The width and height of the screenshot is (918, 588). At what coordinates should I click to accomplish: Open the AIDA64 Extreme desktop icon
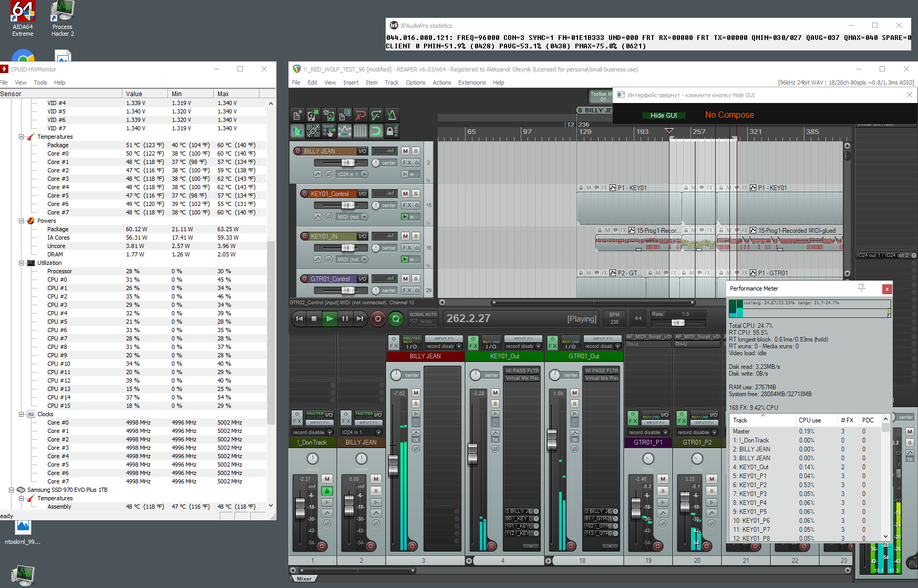pyautogui.click(x=23, y=19)
